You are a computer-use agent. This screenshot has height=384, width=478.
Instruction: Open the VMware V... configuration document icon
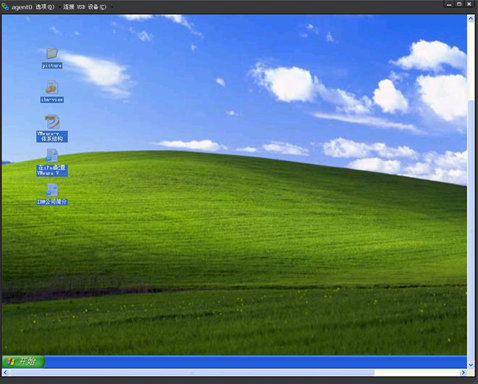click(52, 162)
